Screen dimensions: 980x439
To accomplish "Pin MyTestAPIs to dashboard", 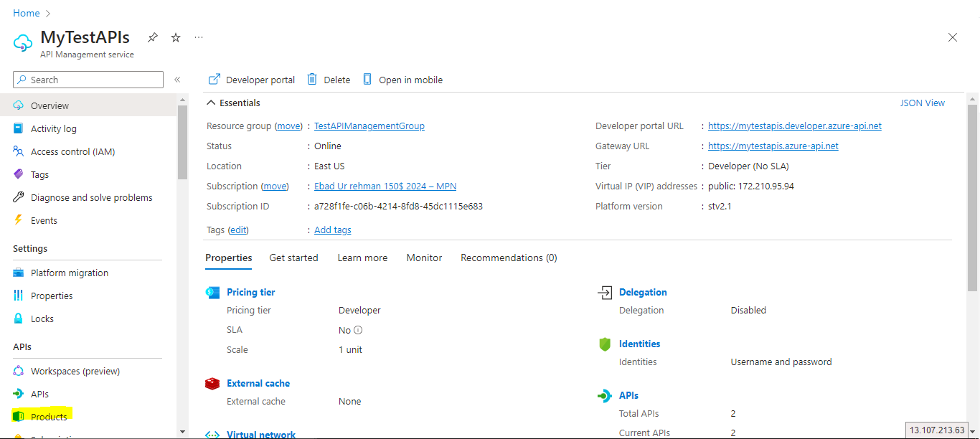I will tap(152, 37).
